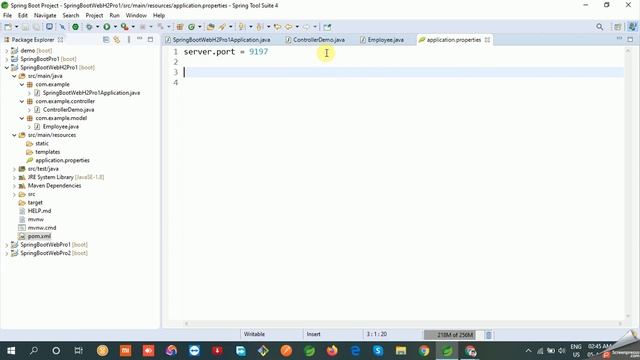Select ControllerDemo.java in the project tree
Viewport: 640px width, 360px height.
click(x=69, y=110)
